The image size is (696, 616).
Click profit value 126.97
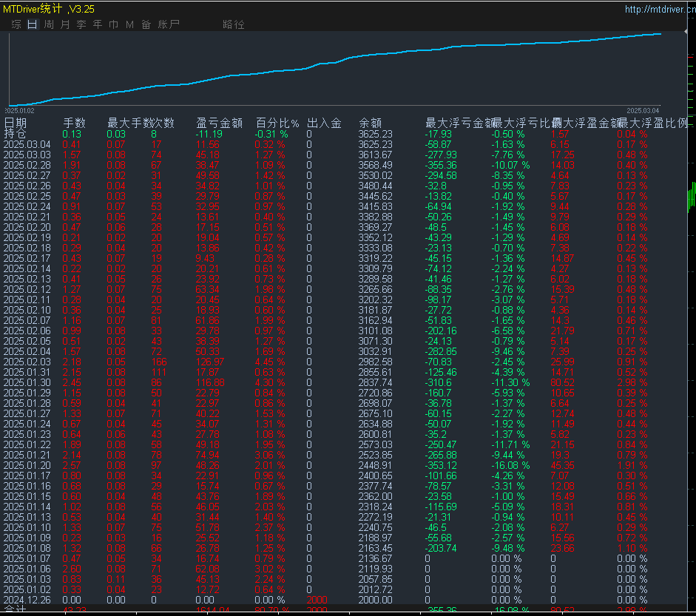click(x=210, y=362)
